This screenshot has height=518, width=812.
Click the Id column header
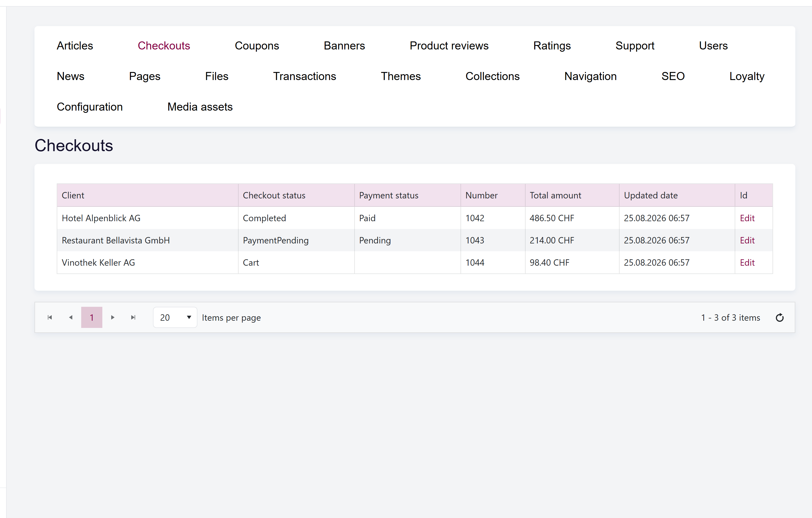[x=754, y=195]
